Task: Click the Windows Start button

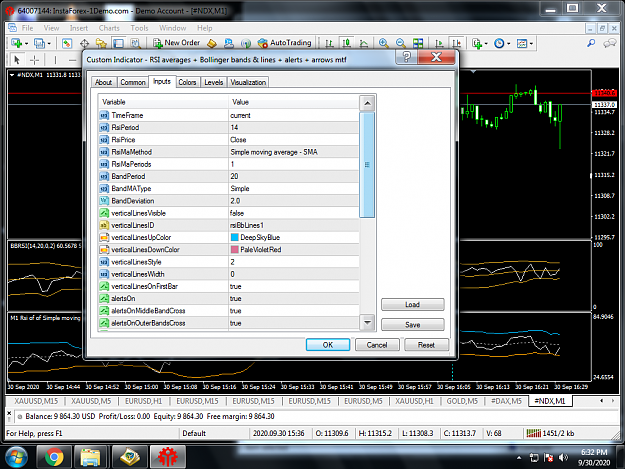Action: click(16, 457)
